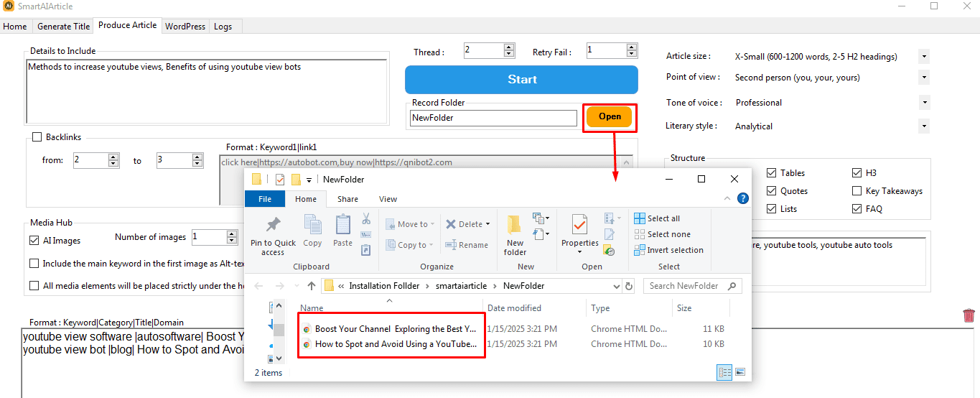
Task: Enable the Backlinks checkbox
Action: coord(37,136)
